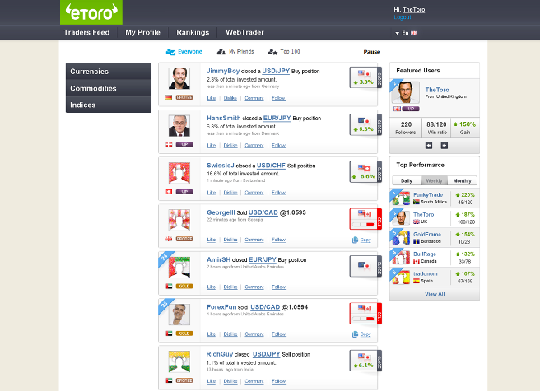540x392 pixels.
Task: Click the 88/120 Win ratio stat
Action: pos(436,128)
